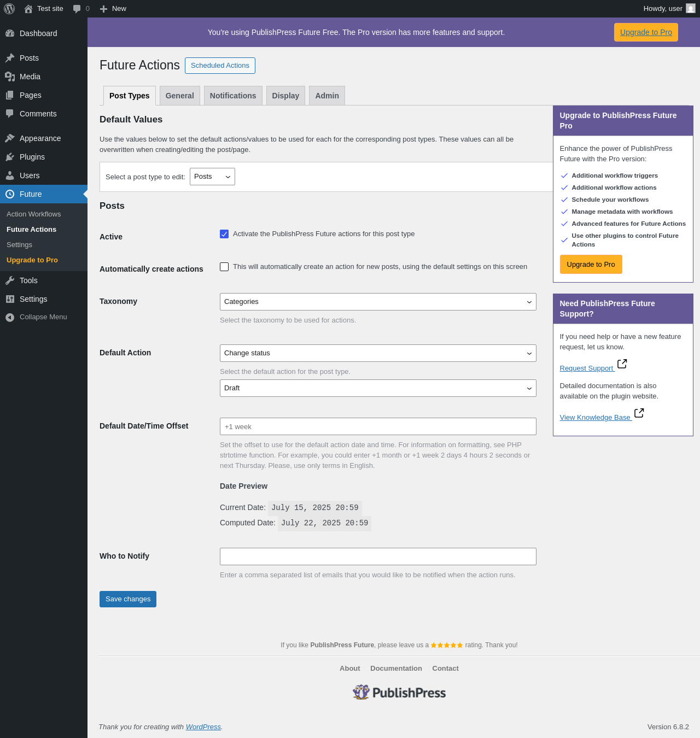The image size is (700, 738).
Task: Focus the Who to Notify email field
Action: pyautogui.click(x=378, y=557)
